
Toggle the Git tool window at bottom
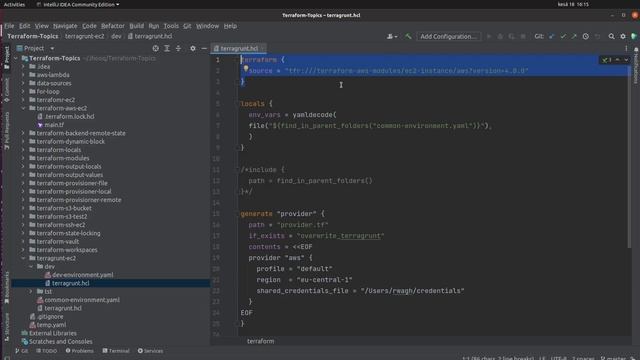(x=22, y=351)
